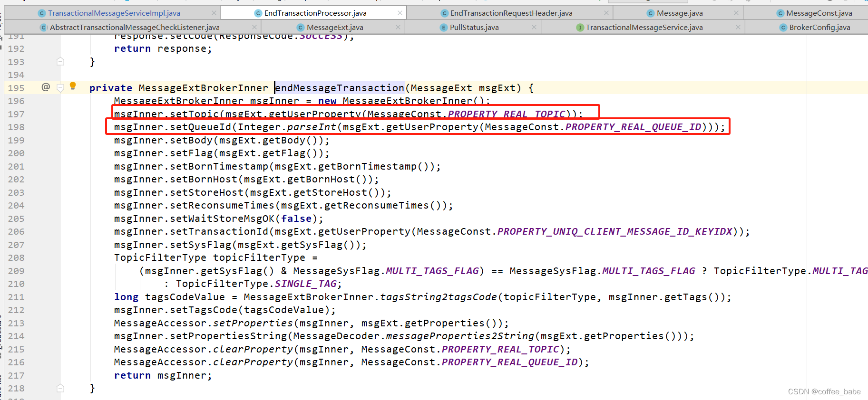Viewport: 868px width, 400px height.
Task: Click the fold end marker on line 193
Action: click(x=60, y=61)
